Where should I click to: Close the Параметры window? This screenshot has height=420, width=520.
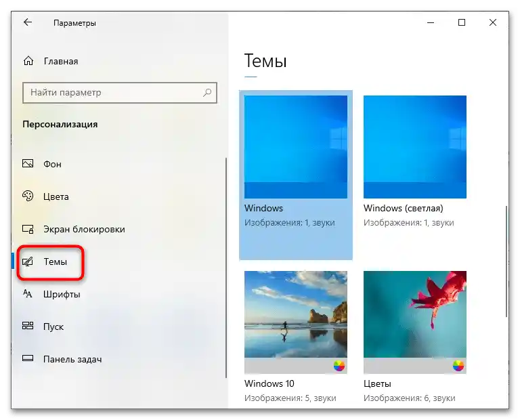point(493,22)
